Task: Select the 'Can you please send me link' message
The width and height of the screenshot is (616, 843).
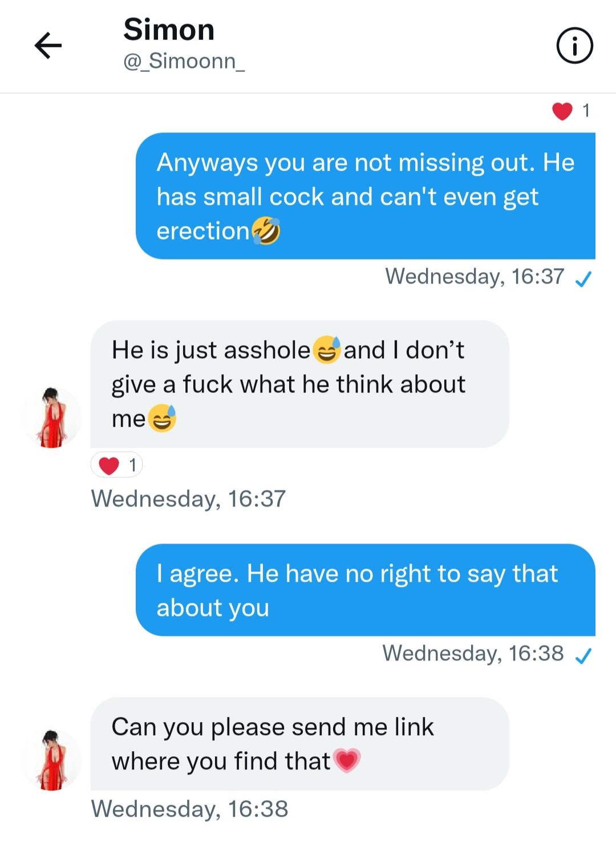Action: (x=299, y=743)
